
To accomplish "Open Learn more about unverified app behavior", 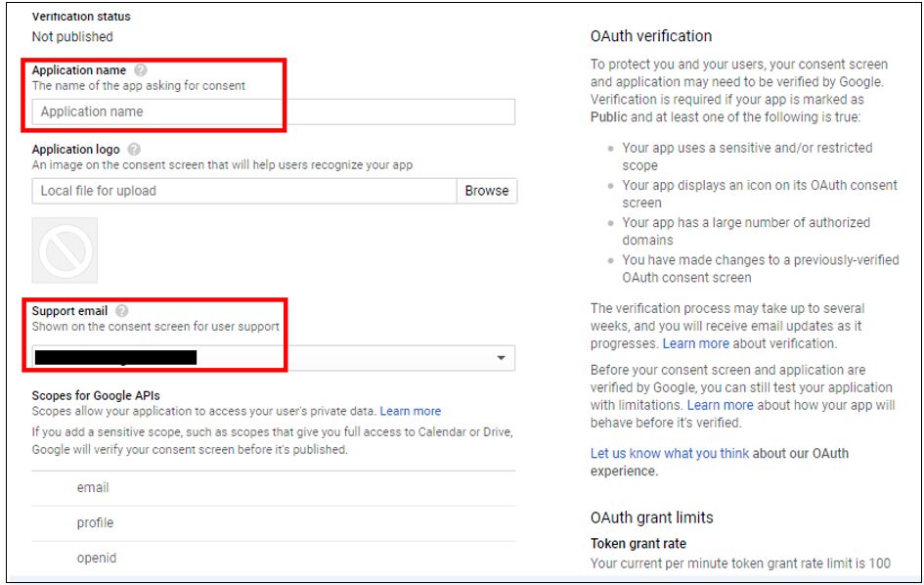I will [720, 405].
